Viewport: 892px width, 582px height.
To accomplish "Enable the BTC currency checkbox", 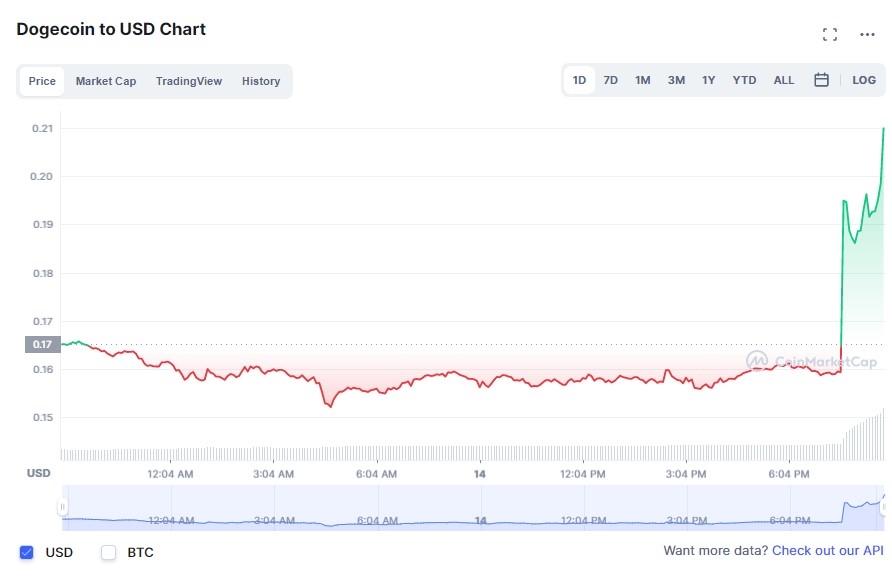I will [109, 552].
